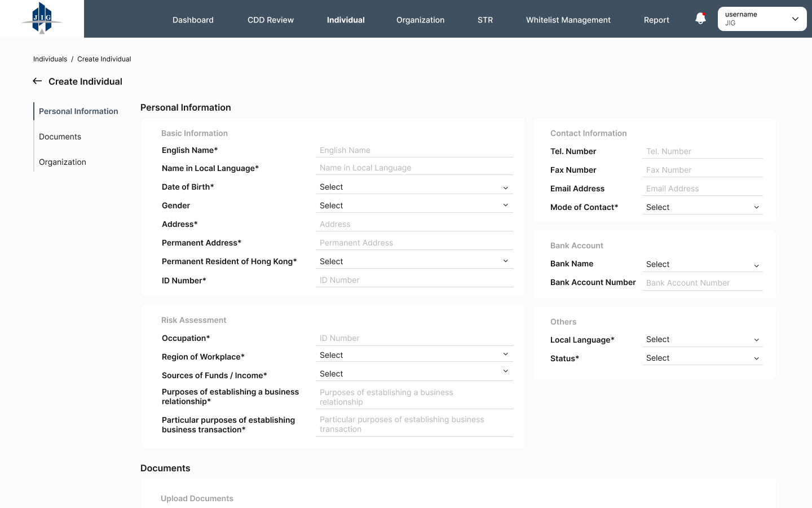Click the Others section heading
This screenshot has width=812, height=508.
(563, 322)
